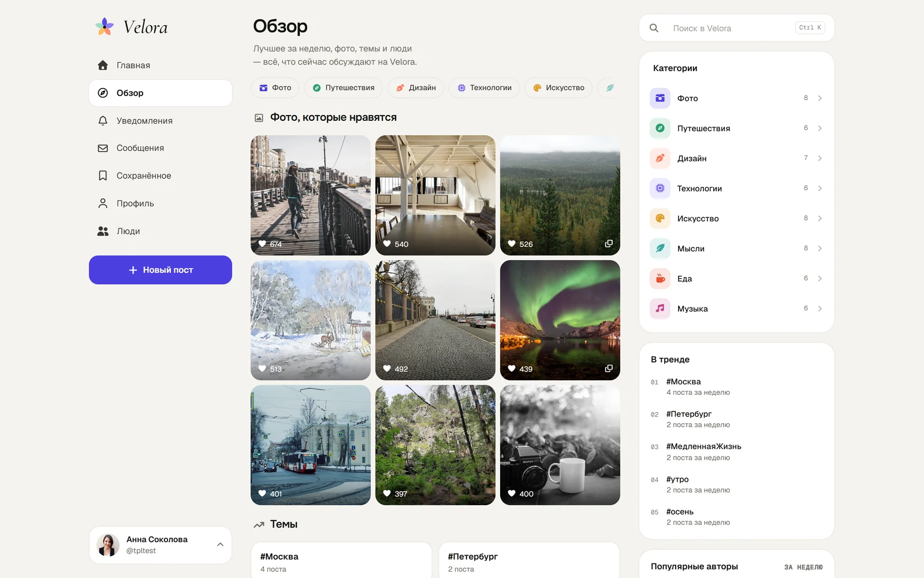Image resolution: width=924 pixels, height=578 pixels.
Task: Expand the Анна Соколова account menu
Action: (220, 544)
